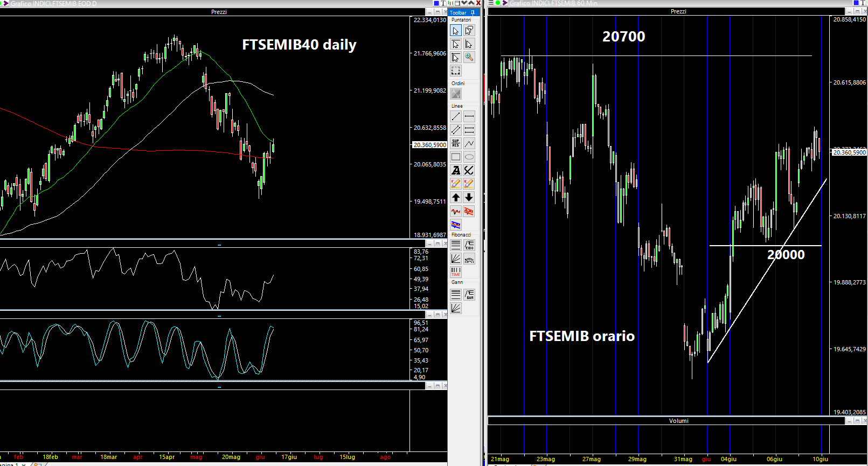Image resolution: width=868 pixels, height=466 pixels.
Task: Select the zigzag polyline tool
Action: click(x=469, y=143)
